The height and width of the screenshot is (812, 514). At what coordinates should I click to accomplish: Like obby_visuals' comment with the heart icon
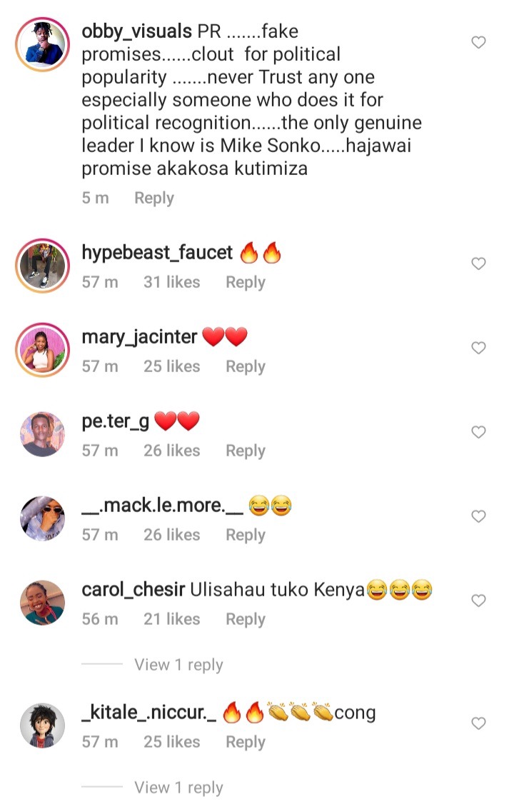[x=478, y=42]
